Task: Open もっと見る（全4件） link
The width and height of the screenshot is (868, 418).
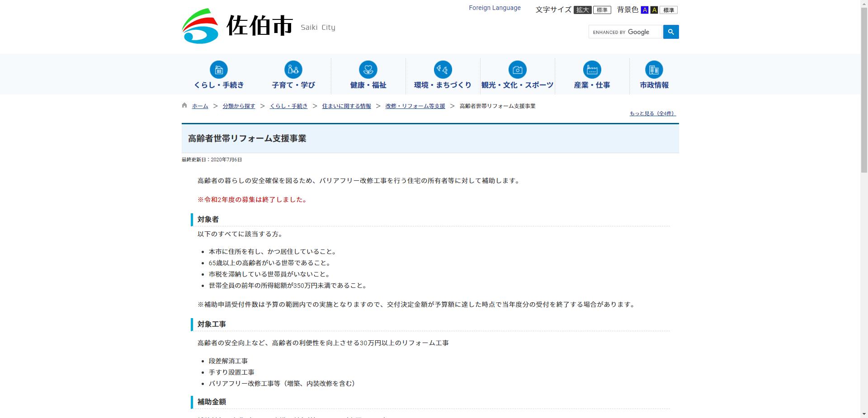Action: click(652, 113)
